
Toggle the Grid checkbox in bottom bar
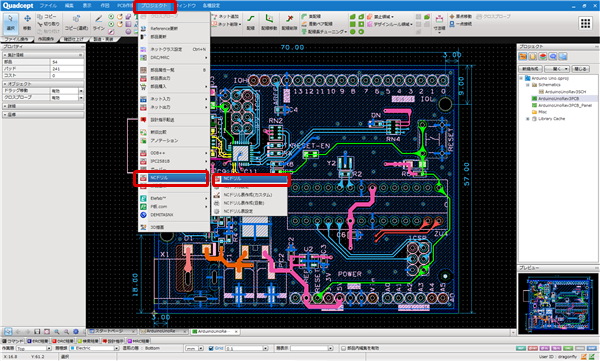211,348
